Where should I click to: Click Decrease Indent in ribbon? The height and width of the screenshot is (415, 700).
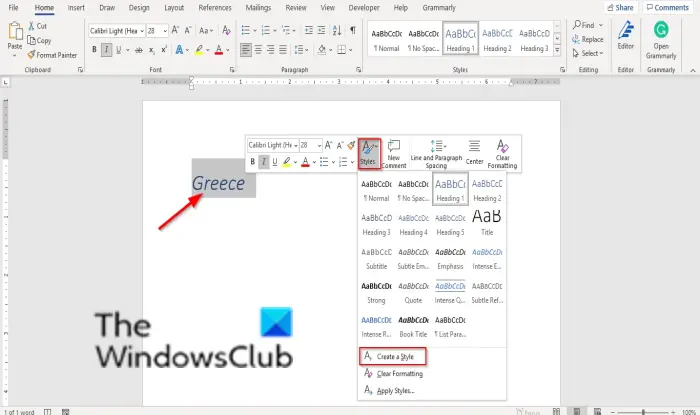pos(308,30)
